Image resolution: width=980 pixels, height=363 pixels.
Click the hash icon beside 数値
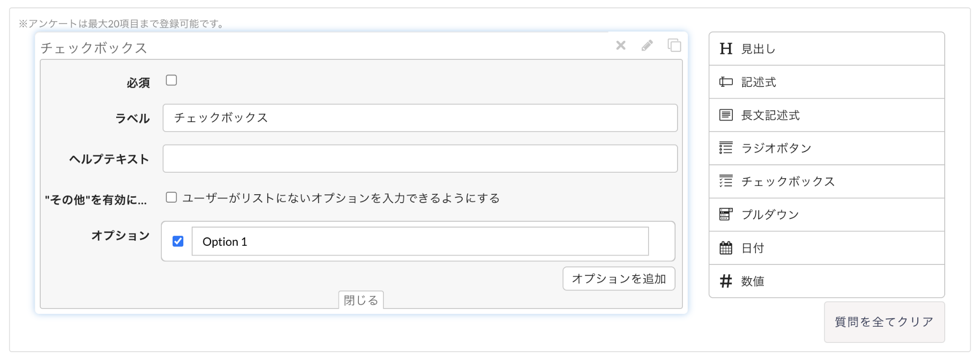tap(726, 281)
